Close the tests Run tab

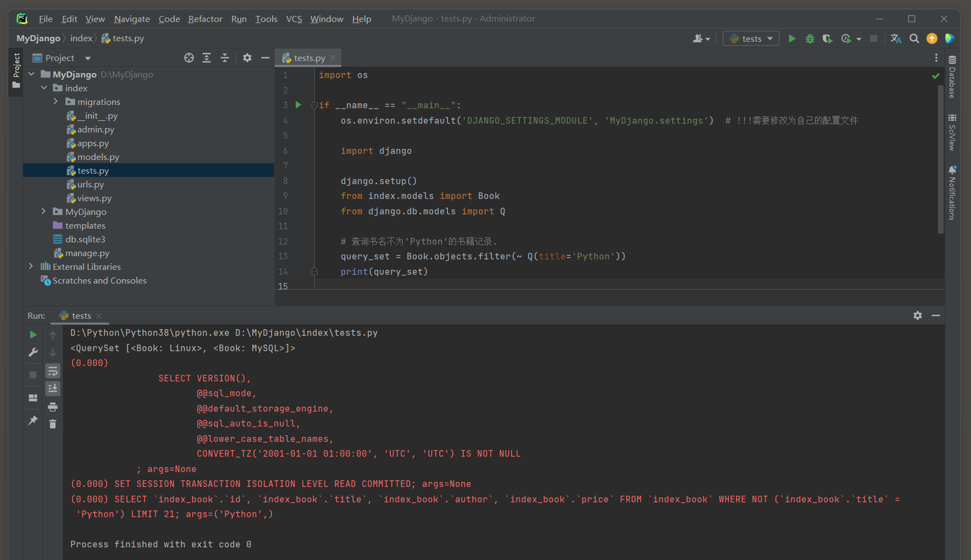click(x=99, y=316)
